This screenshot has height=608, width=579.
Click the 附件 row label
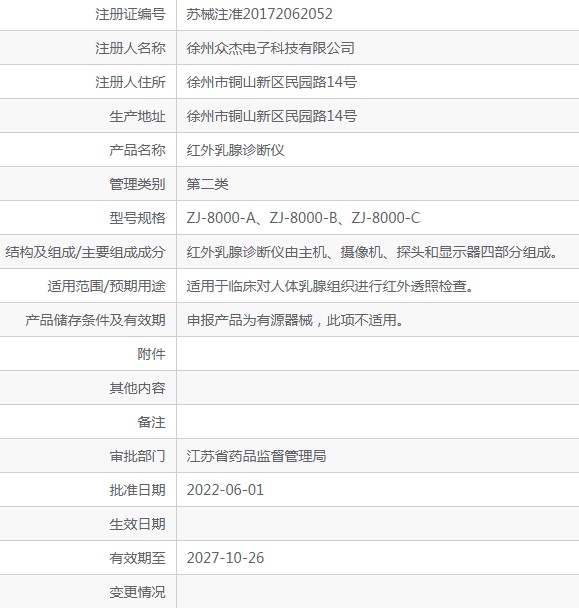pyautogui.click(x=151, y=354)
